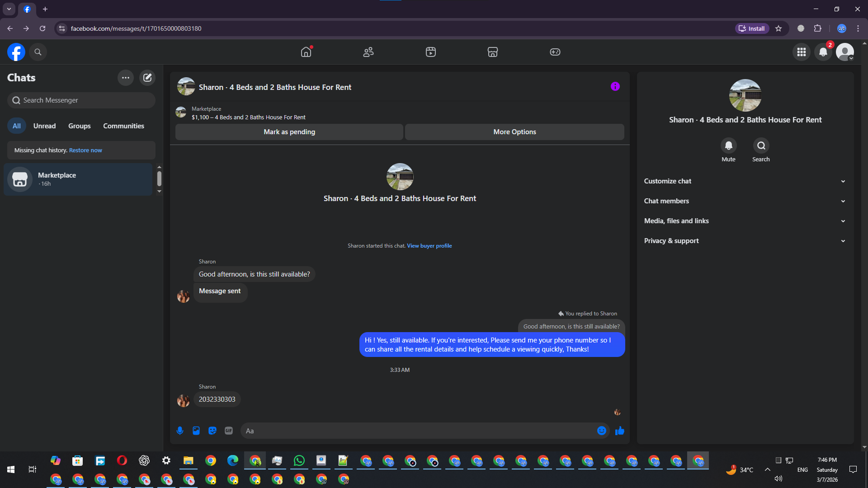Click the browser address bar URL

click(x=136, y=28)
